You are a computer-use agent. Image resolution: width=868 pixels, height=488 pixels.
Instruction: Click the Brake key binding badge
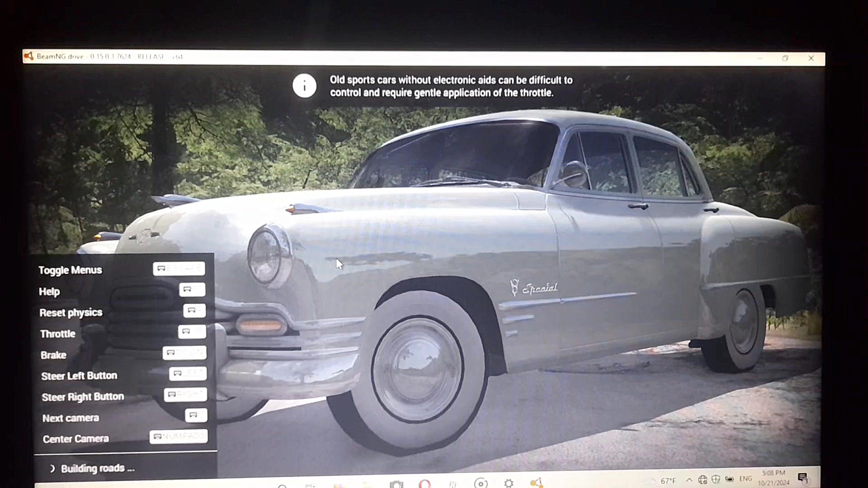[184, 352]
